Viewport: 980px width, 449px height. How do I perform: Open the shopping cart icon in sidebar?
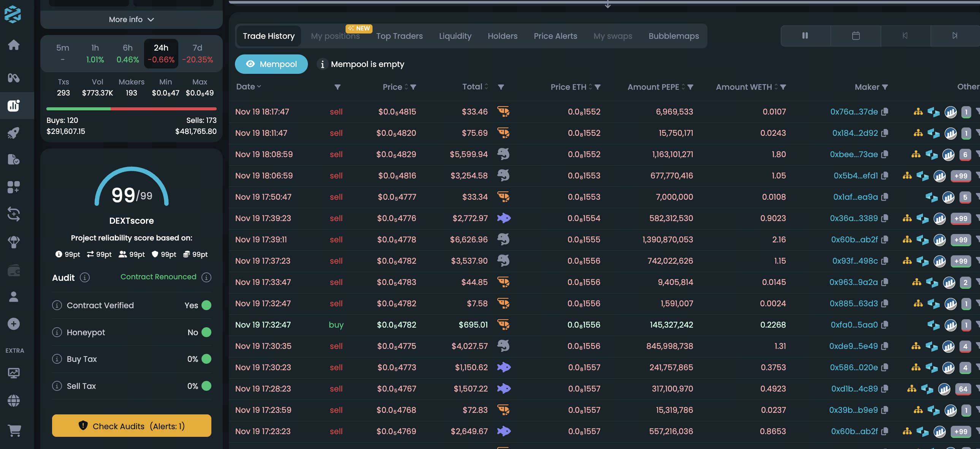click(x=14, y=430)
